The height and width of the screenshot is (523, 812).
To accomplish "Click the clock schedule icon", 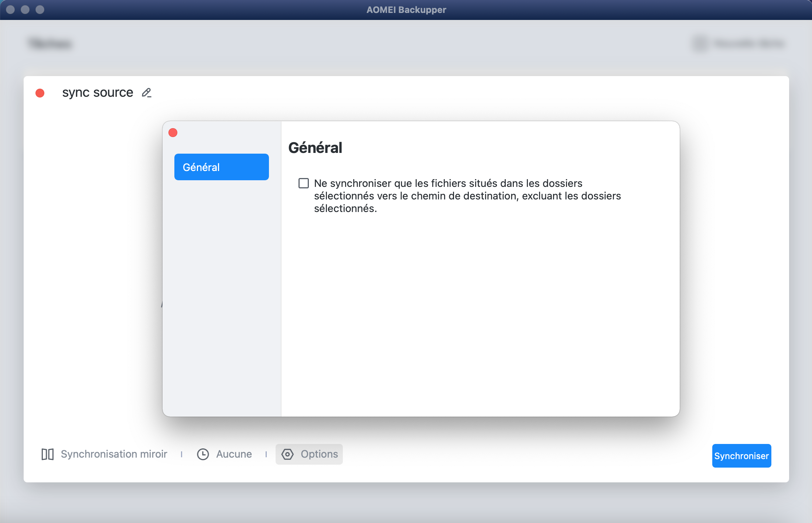I will point(203,454).
